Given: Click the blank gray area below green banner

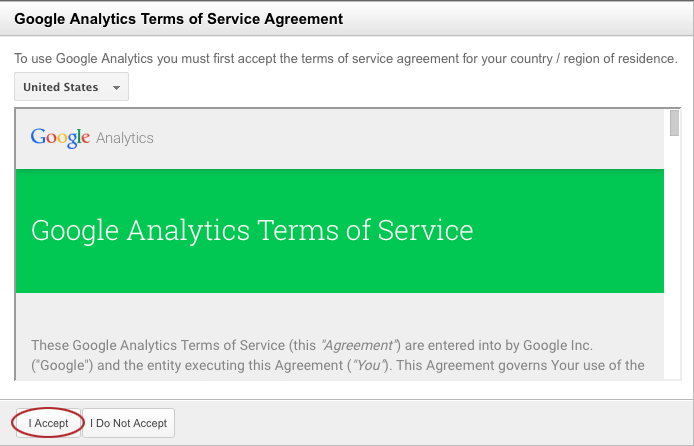Looking at the screenshot, I should pyautogui.click(x=340, y=314).
